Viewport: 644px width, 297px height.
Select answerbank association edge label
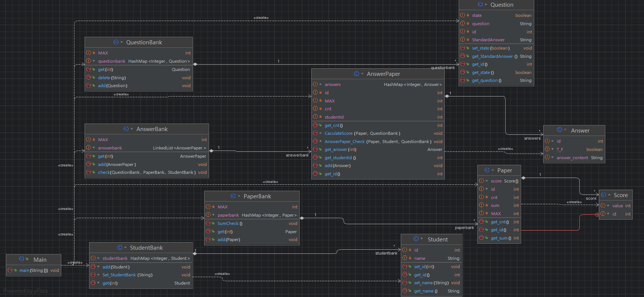(x=297, y=155)
